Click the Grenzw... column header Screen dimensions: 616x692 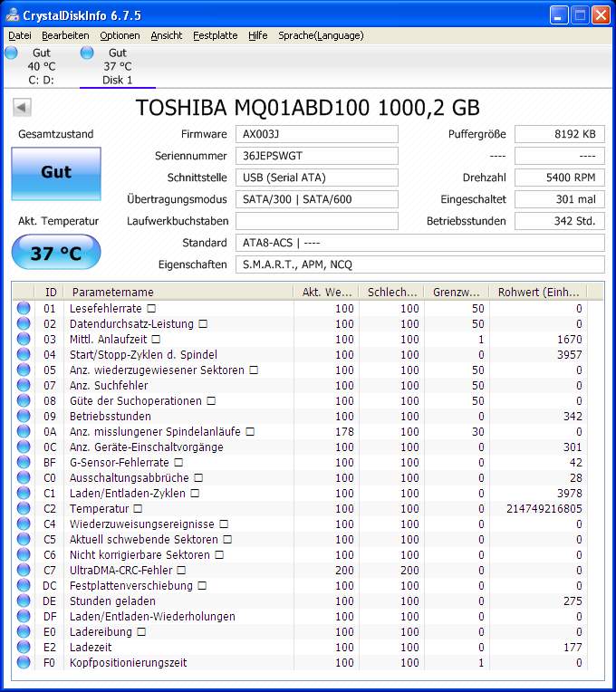point(457,292)
